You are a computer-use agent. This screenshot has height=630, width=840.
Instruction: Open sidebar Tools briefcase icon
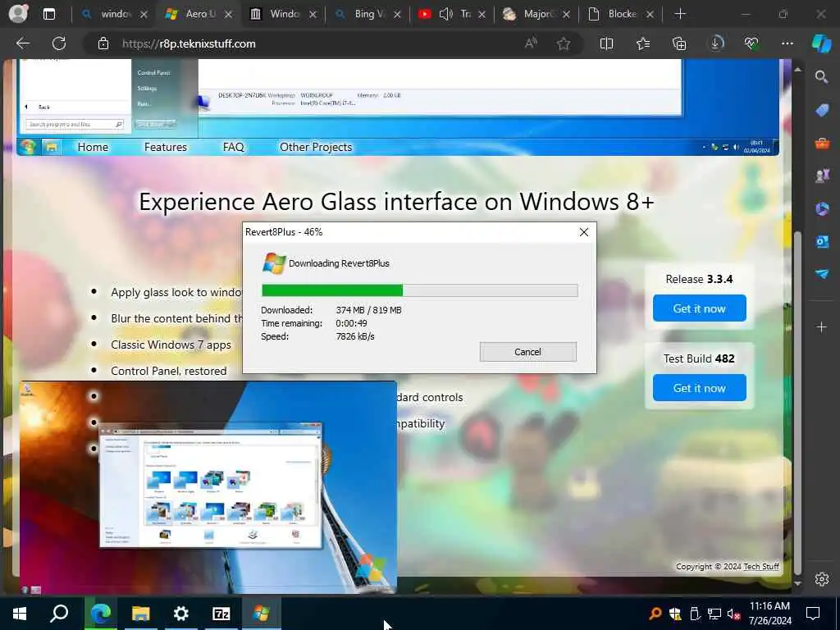(822, 143)
